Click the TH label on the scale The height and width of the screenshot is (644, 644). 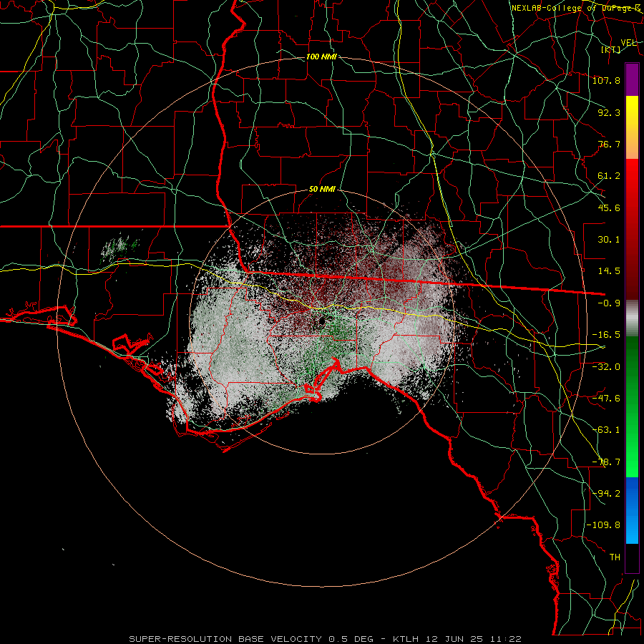coord(615,557)
